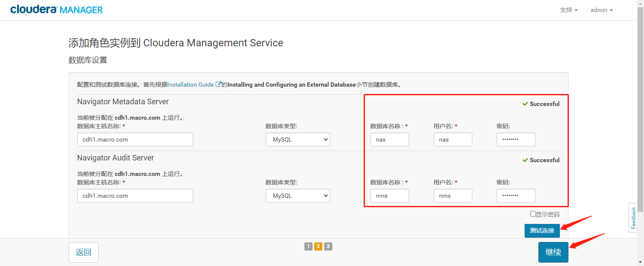Click external link icon beside Installation Guide
Viewport: 644px width, 266px height.
pyautogui.click(x=218, y=85)
